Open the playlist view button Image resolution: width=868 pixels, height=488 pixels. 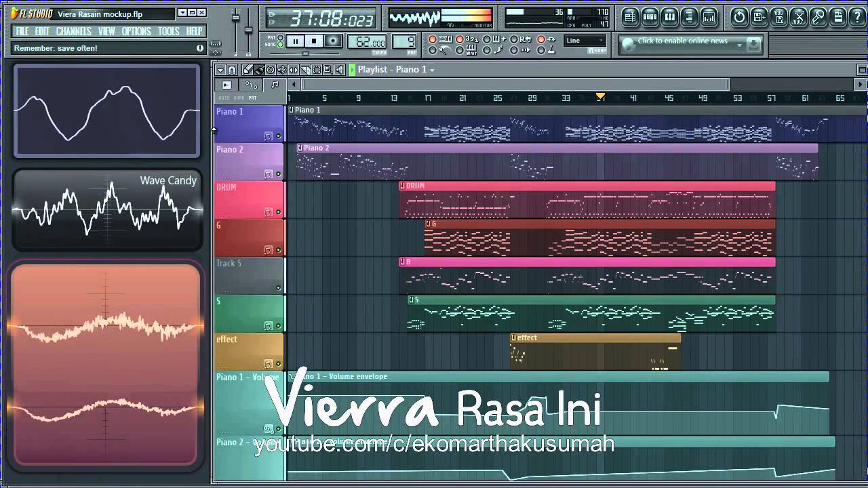pyautogui.click(x=630, y=17)
